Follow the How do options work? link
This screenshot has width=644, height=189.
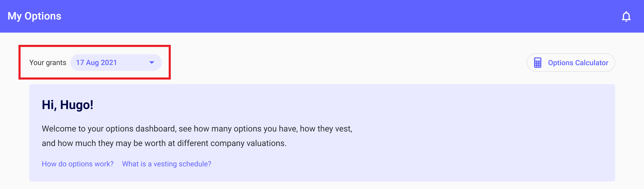tap(77, 164)
